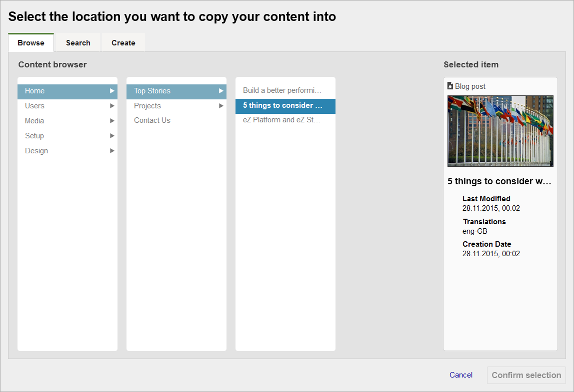Image resolution: width=574 pixels, height=392 pixels.
Task: Expand the Top Stories arrow
Action: 221,91
